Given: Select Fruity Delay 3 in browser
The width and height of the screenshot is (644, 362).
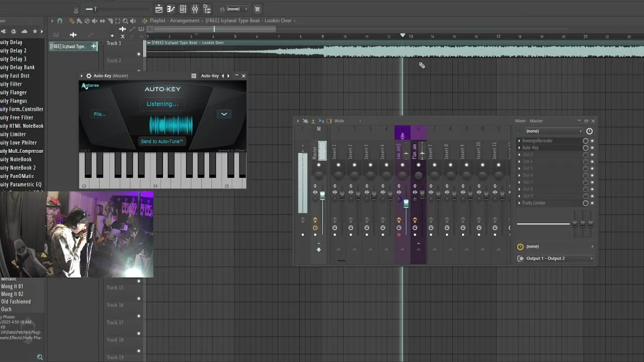Looking at the screenshot, I should (x=13, y=59).
